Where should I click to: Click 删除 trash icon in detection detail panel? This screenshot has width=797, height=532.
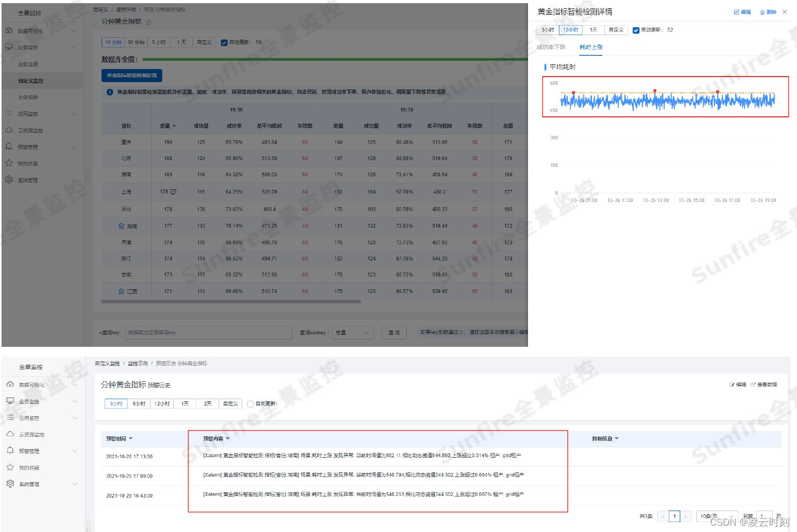pos(762,12)
